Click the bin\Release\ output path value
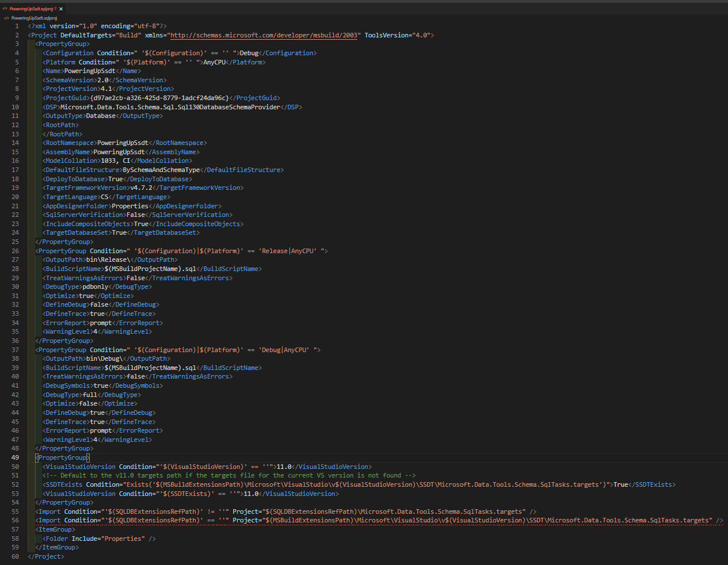 [108, 259]
